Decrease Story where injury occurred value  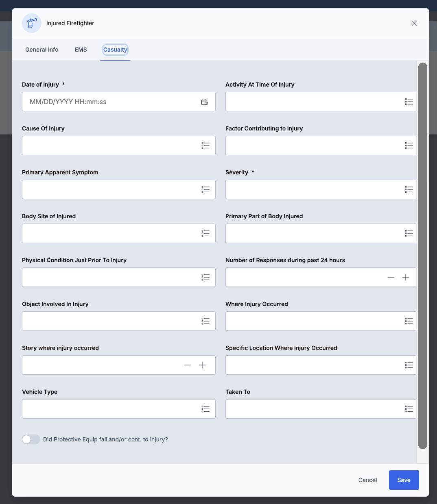(188, 365)
